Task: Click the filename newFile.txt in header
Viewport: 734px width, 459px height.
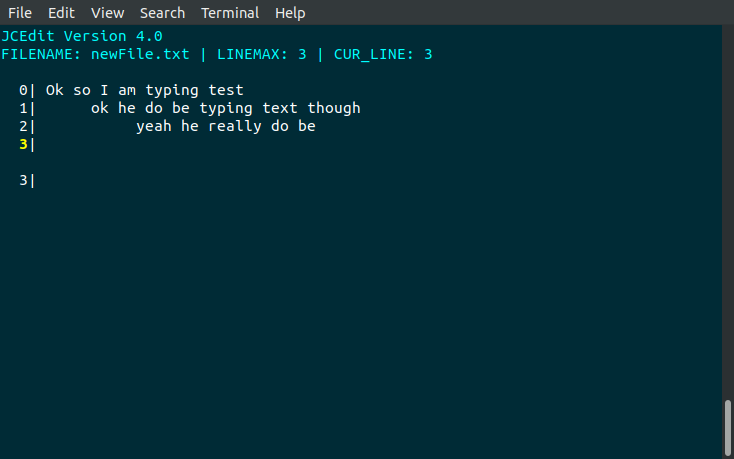Action: [x=140, y=54]
